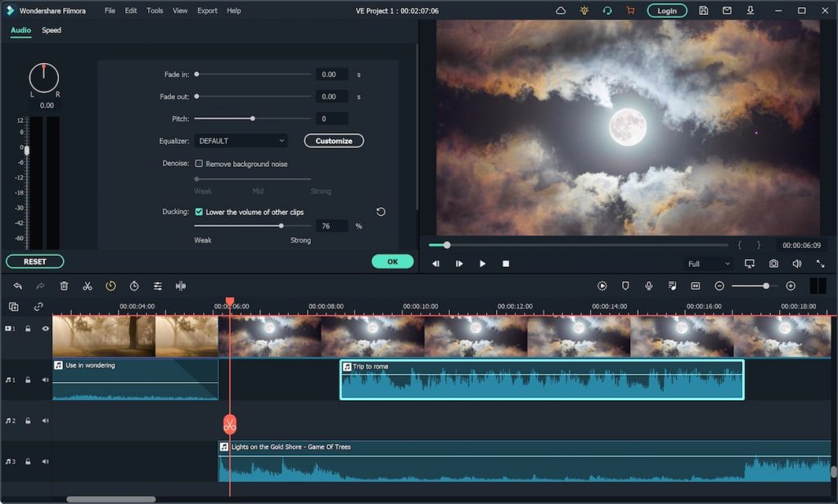This screenshot has width=838, height=504.
Task: Open the Speed adjustment icon
Action: pos(111,286)
